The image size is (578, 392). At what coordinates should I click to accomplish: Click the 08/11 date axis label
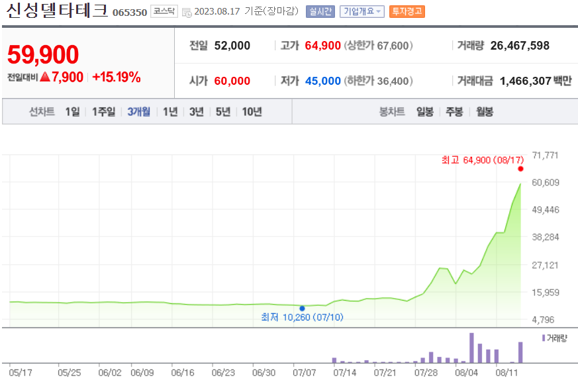point(506,372)
